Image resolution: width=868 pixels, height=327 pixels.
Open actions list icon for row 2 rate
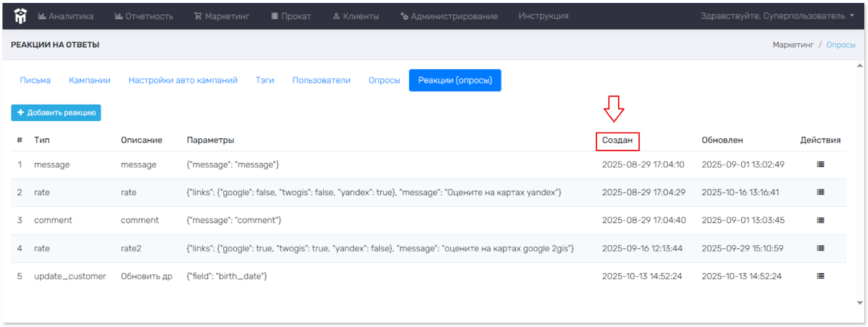point(820,193)
